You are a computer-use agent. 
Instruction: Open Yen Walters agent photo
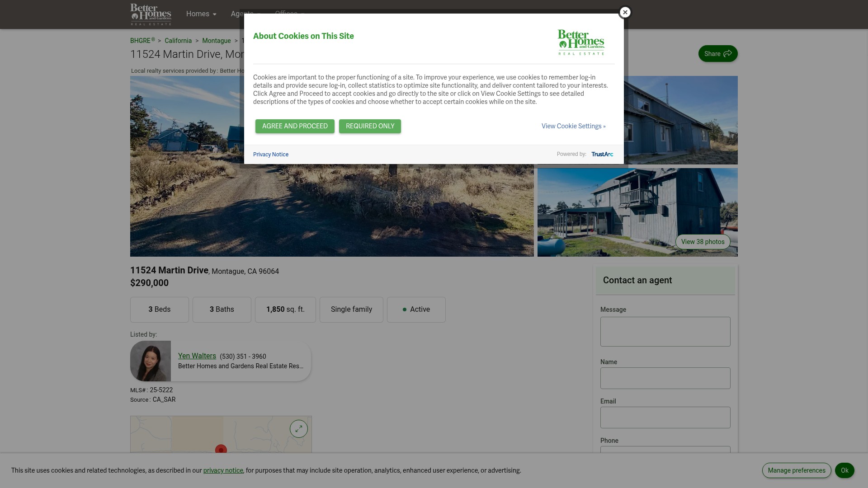click(x=151, y=361)
